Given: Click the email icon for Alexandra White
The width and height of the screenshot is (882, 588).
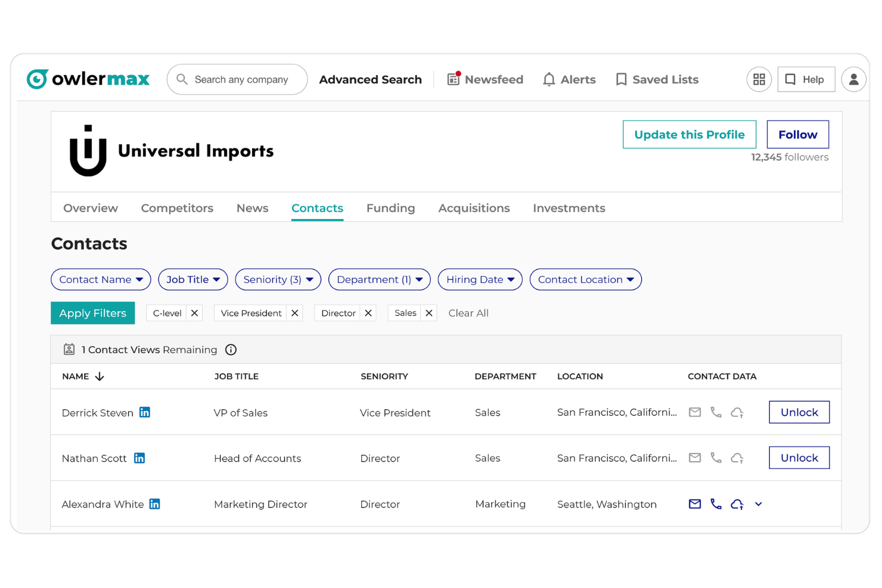Looking at the screenshot, I should [x=694, y=503].
